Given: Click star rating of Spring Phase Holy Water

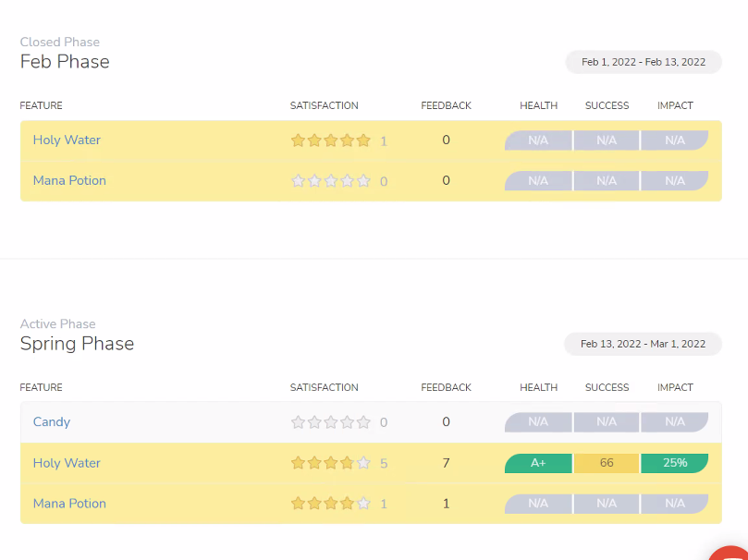Looking at the screenshot, I should [331, 463].
